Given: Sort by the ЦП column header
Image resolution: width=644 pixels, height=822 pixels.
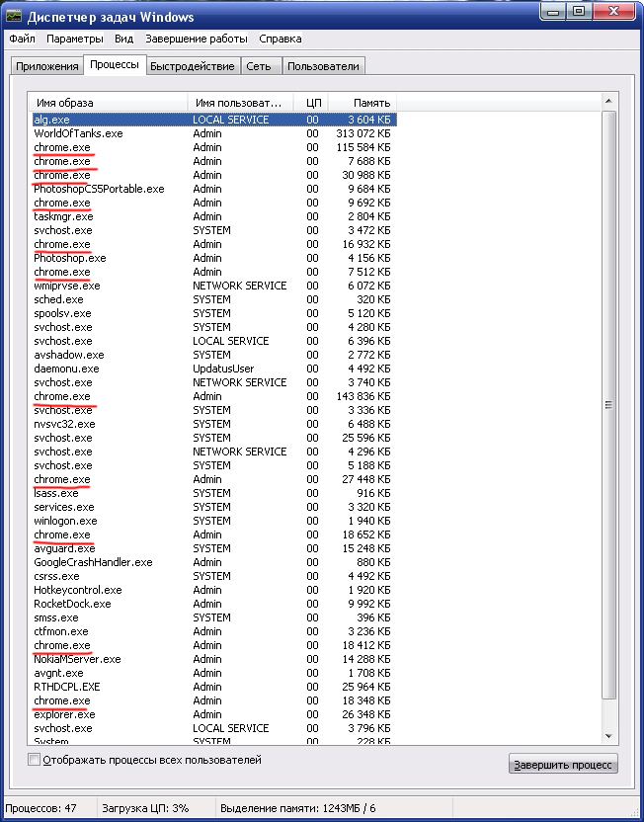Looking at the screenshot, I should [313, 103].
